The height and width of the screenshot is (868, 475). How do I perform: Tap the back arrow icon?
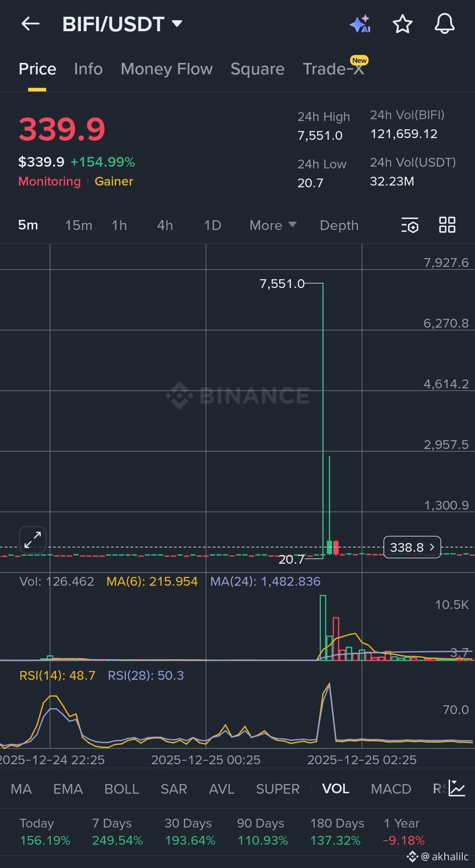(x=30, y=24)
